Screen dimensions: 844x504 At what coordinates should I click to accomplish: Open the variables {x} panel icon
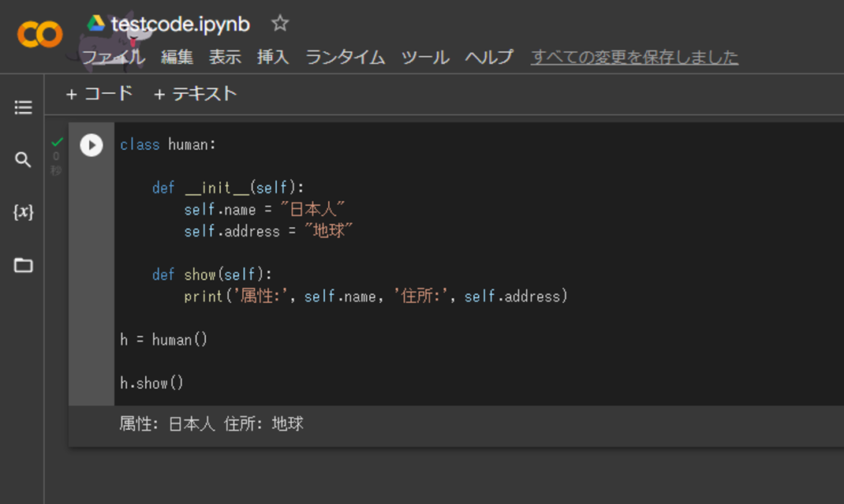pos(23,212)
